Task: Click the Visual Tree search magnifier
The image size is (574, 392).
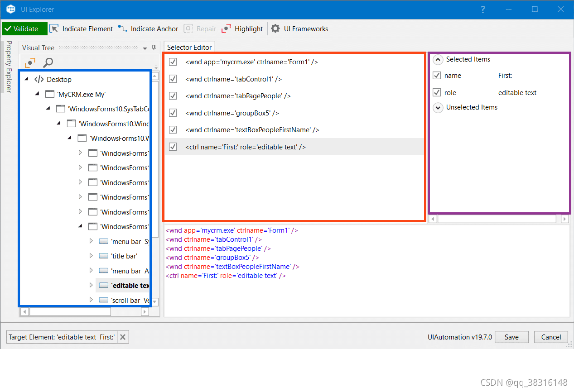Action: point(48,62)
